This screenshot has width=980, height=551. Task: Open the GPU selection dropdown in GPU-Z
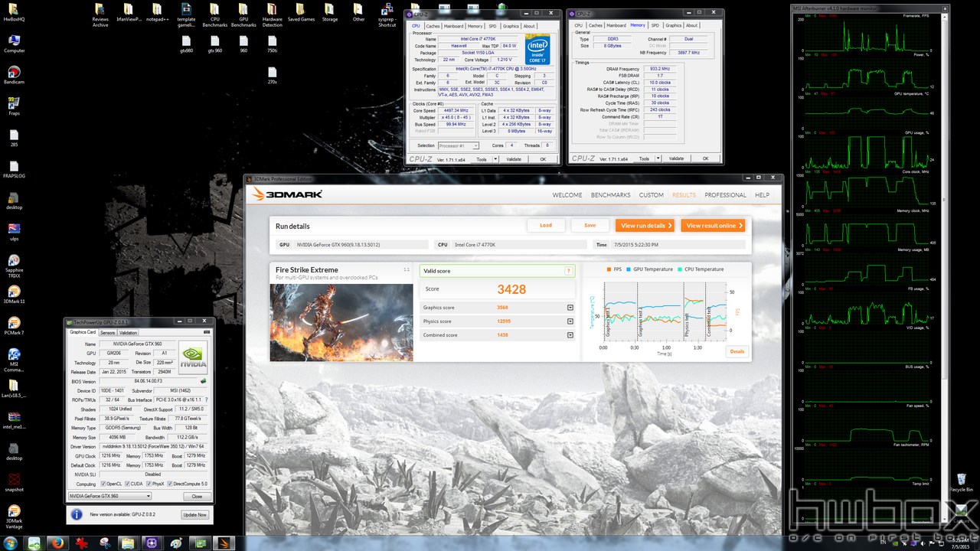pyautogui.click(x=109, y=496)
